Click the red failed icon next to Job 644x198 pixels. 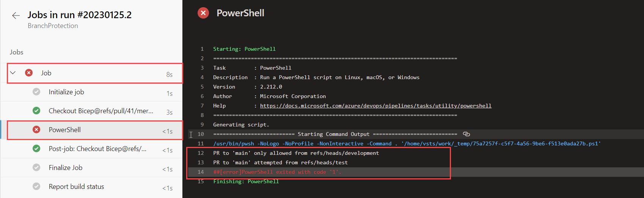(x=29, y=73)
